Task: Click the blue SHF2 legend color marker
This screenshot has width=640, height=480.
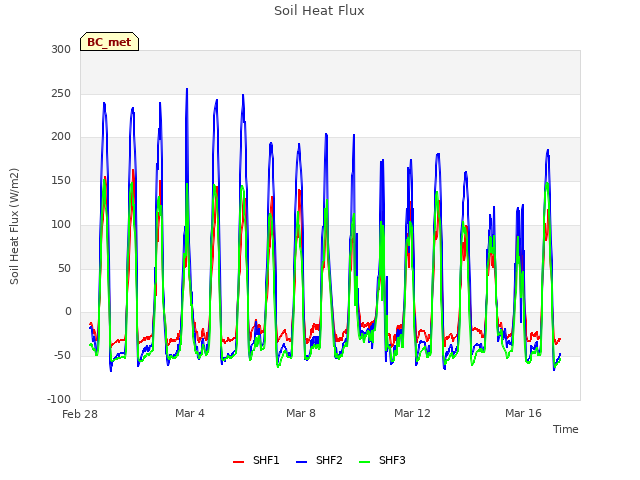Action: point(301,462)
